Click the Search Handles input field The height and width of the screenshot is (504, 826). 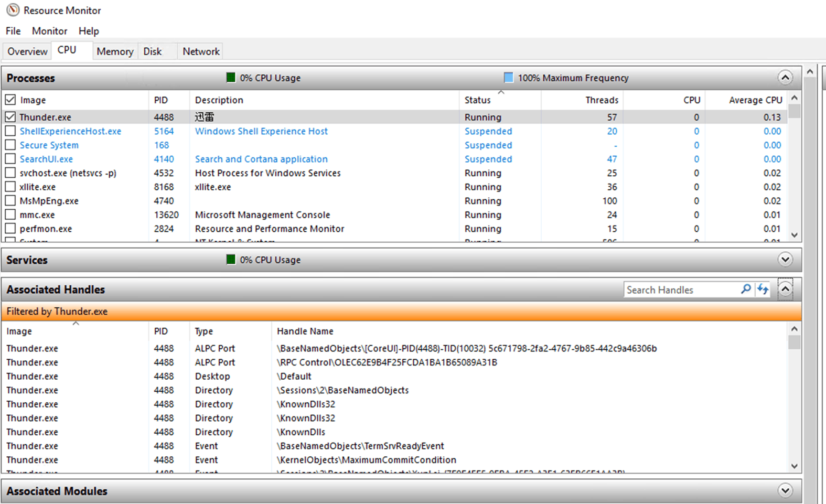tap(682, 289)
